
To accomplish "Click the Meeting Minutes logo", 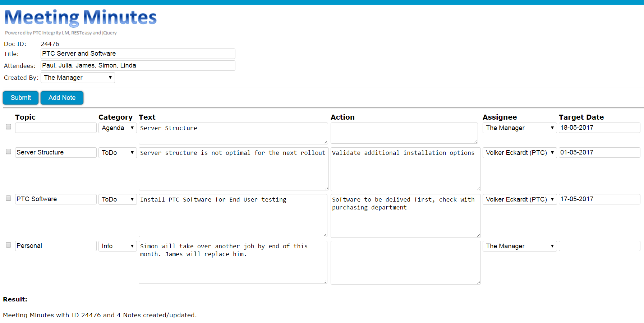I will pos(80,18).
